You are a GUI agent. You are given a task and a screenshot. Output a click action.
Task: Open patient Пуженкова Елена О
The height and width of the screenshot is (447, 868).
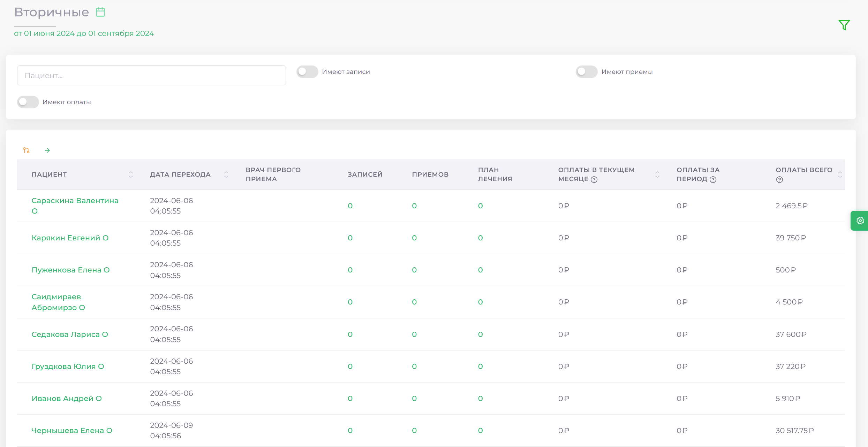click(70, 270)
